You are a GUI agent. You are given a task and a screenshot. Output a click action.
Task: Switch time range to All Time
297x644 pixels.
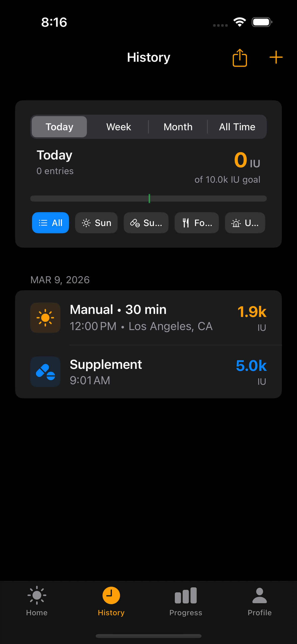click(x=237, y=127)
